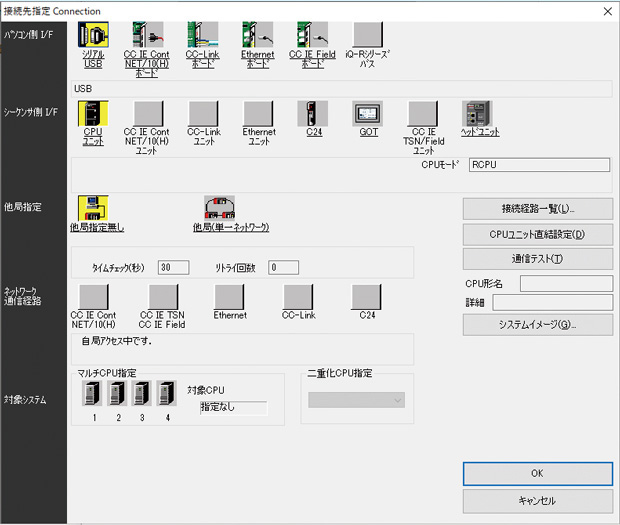
Task: Select 他局指定無し station option
Action: click(94, 208)
